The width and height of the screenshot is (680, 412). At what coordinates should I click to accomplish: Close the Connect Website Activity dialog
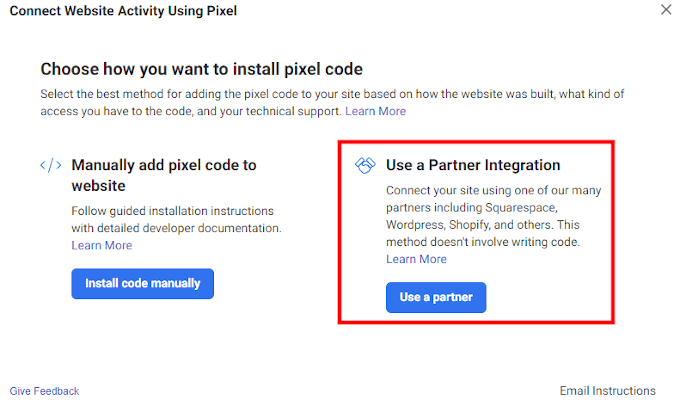pyautogui.click(x=667, y=10)
